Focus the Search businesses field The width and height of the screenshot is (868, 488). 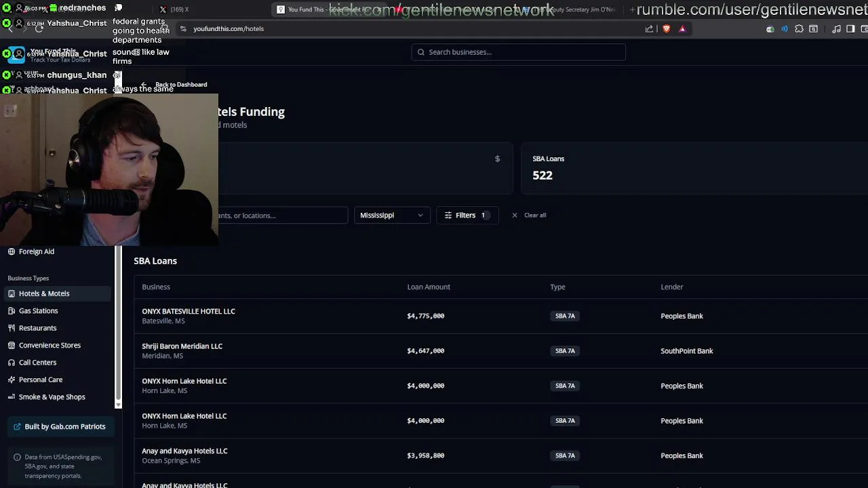point(518,52)
